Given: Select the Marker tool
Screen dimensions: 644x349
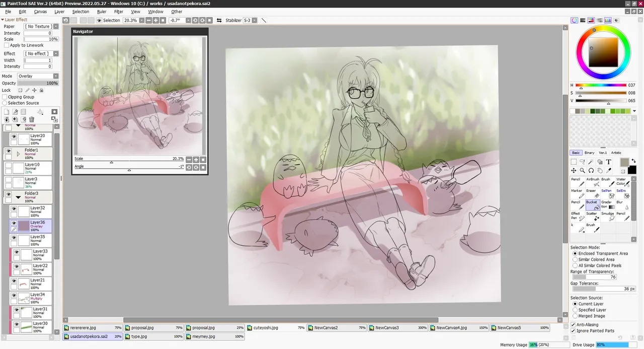Looking at the screenshot, I should [577, 193].
